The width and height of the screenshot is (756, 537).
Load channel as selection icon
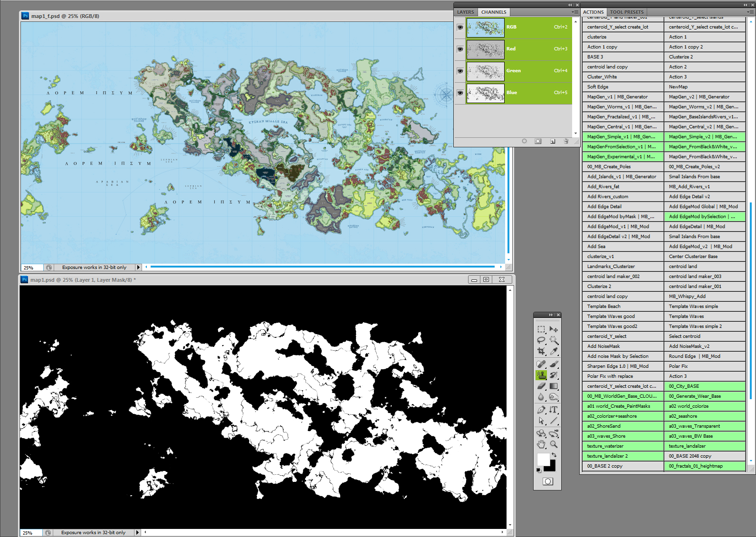[524, 141]
